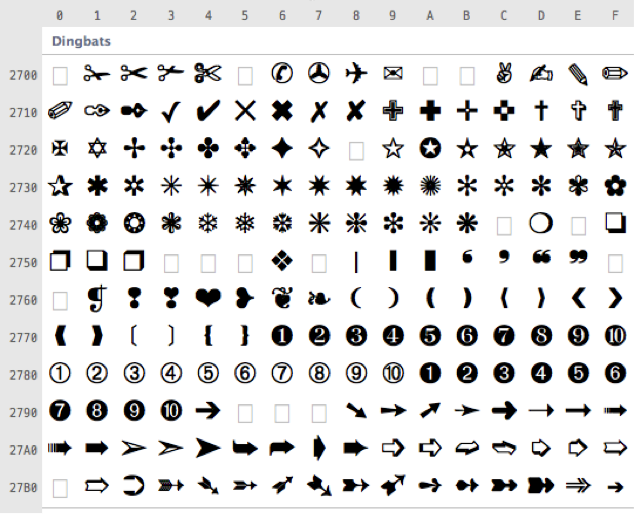Select the writing hand character
Screen dimensions: 634x514
[x=541, y=73]
